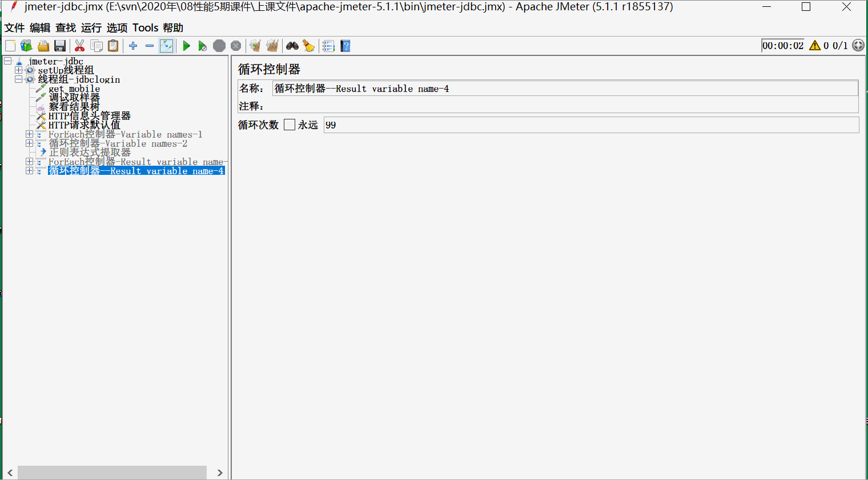Click the binoculars Search icon

[292, 46]
